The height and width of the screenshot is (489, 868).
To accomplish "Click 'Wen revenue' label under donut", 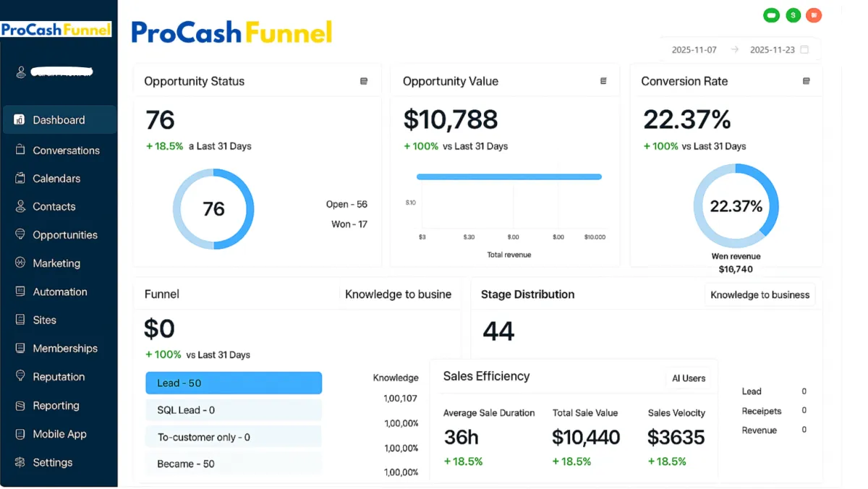I will click(736, 256).
